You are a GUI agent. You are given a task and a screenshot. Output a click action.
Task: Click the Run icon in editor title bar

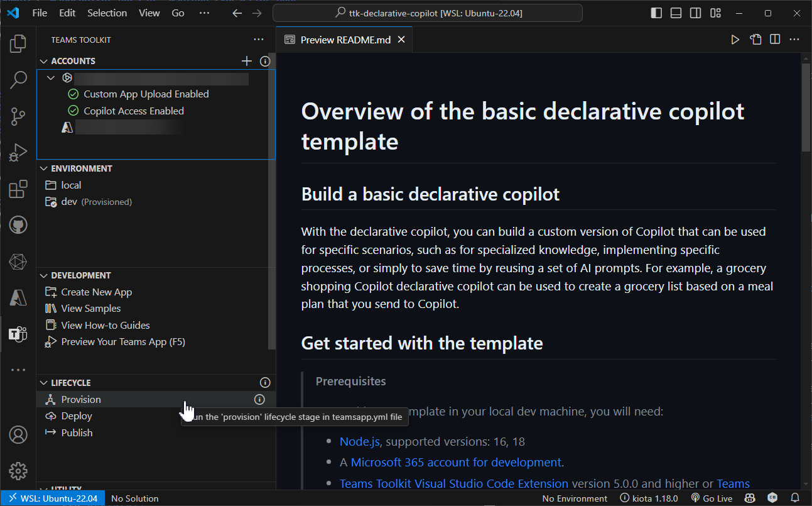pos(735,40)
